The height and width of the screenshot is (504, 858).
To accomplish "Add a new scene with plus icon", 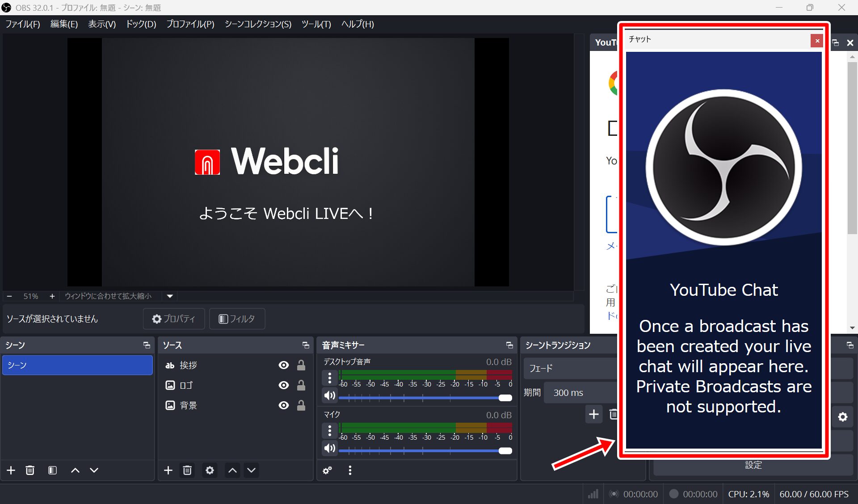I will (11, 470).
